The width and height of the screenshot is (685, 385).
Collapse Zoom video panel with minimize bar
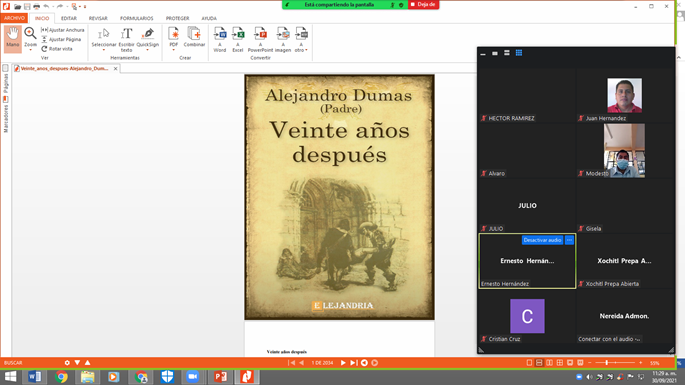pos(483,54)
